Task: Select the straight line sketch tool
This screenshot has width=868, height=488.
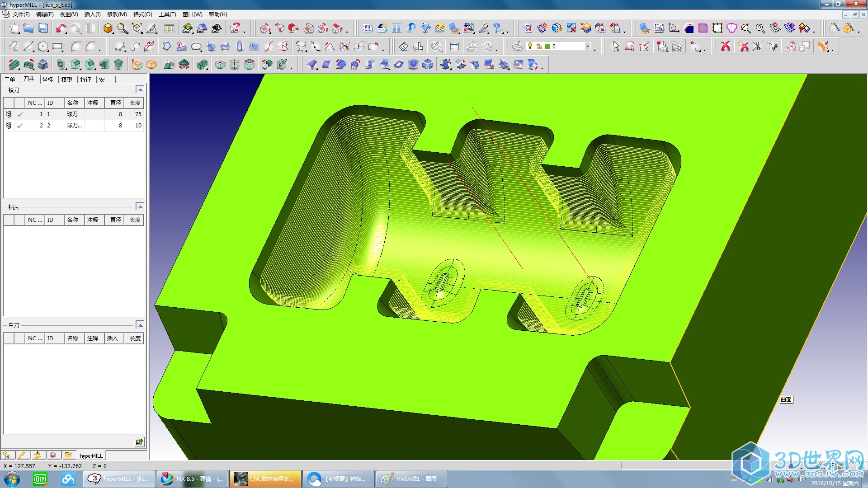Action: click(28, 47)
